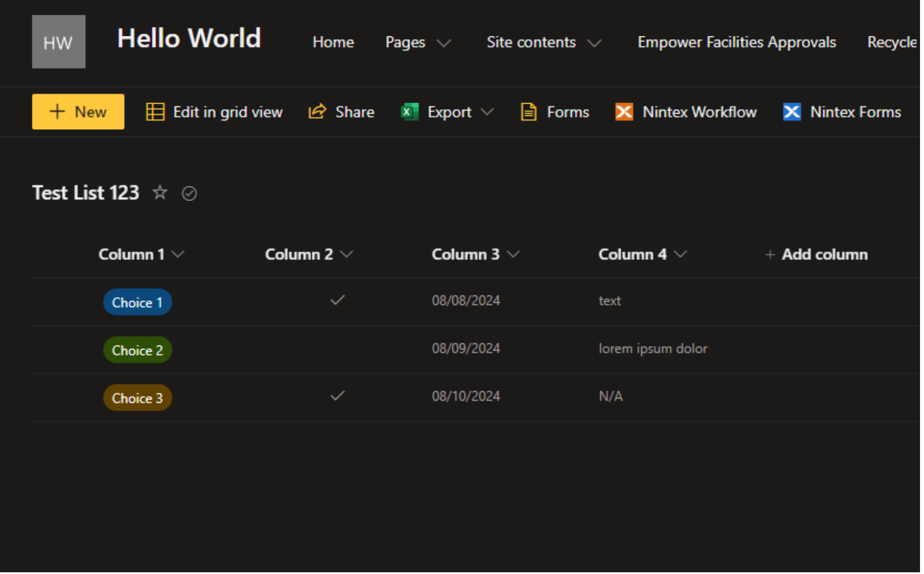
Task: Expand the Pages menu chevron
Action: pyautogui.click(x=444, y=43)
